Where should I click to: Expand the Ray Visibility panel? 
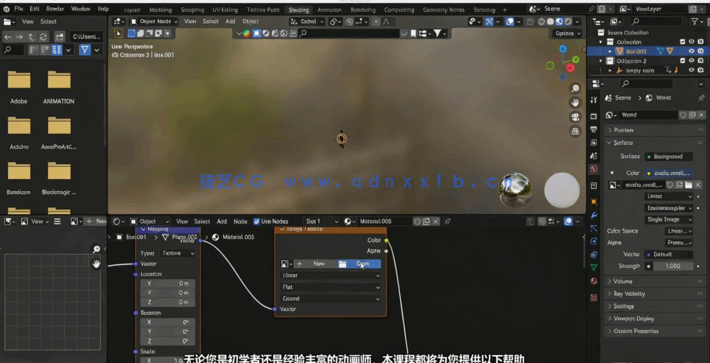click(x=655, y=294)
